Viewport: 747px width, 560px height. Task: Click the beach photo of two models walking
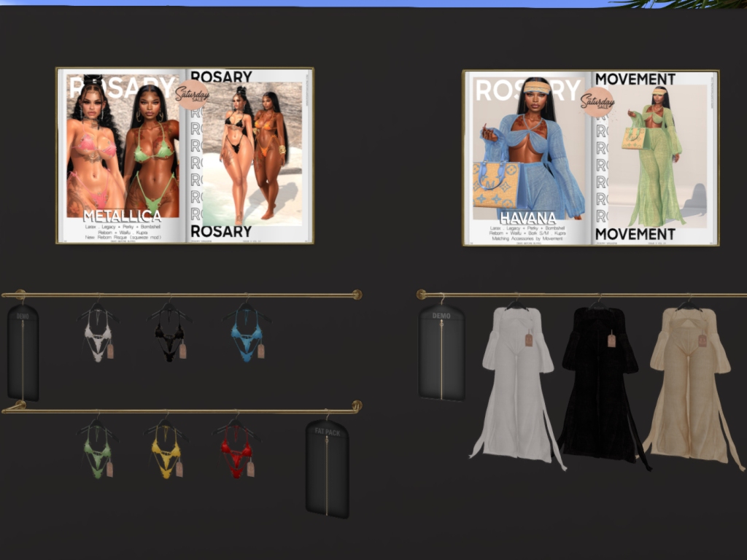[x=252, y=154]
